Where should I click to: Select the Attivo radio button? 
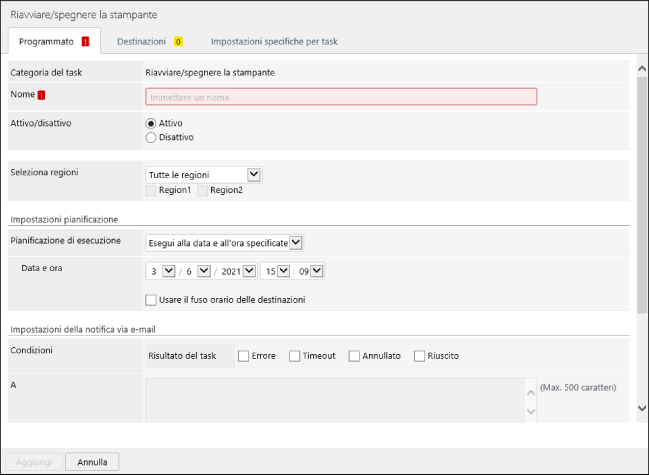(x=152, y=122)
